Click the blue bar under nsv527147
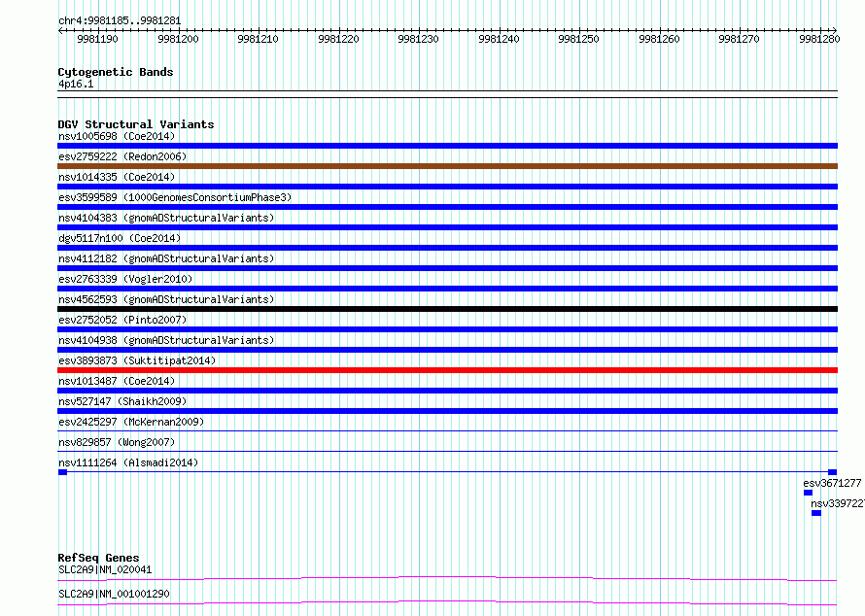Image resolution: width=865 pixels, height=616 pixels. point(447,411)
